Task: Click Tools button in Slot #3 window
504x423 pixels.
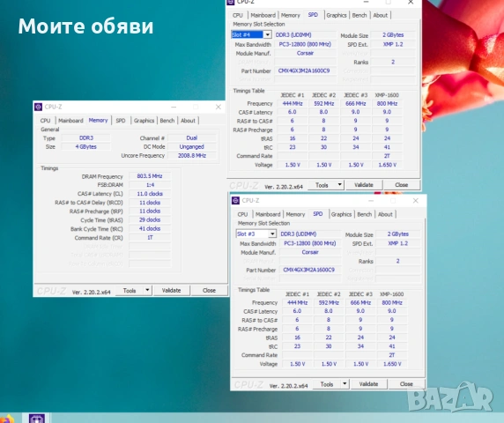Action: tap(327, 384)
